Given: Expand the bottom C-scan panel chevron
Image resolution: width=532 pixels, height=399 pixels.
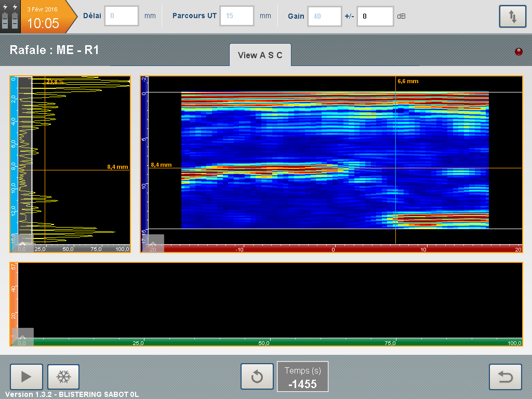Looking at the screenshot, I should [x=22, y=336].
